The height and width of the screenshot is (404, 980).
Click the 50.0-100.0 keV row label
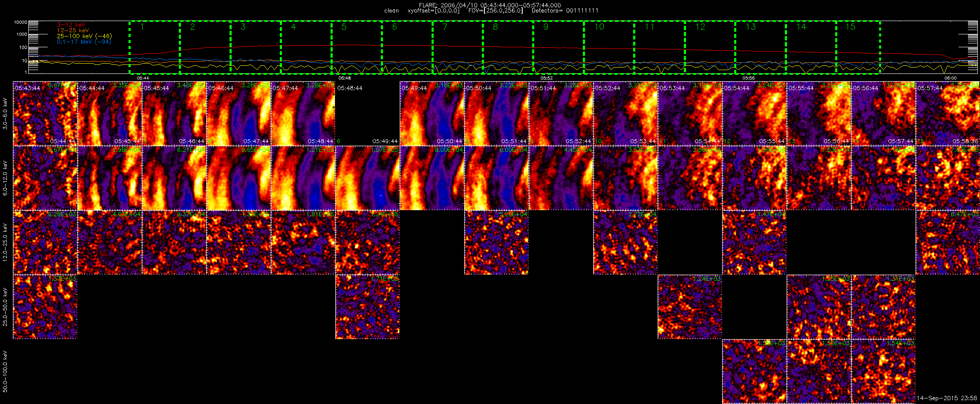[5, 372]
